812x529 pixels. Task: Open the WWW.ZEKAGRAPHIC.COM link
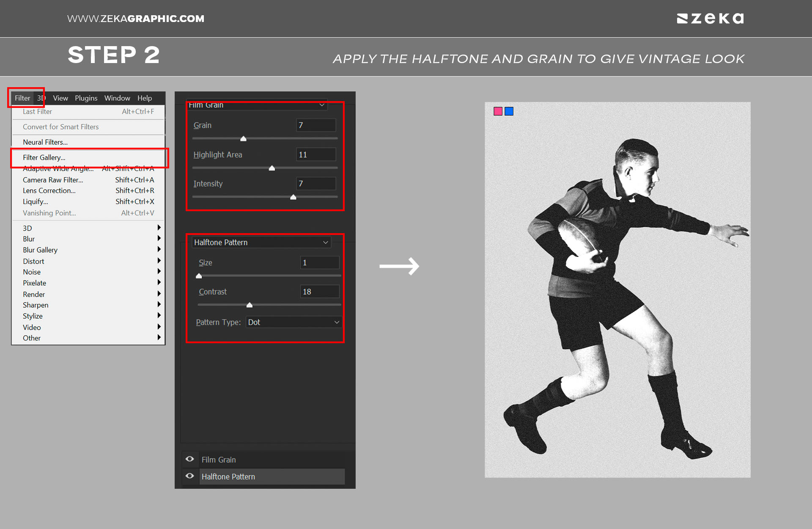136,18
